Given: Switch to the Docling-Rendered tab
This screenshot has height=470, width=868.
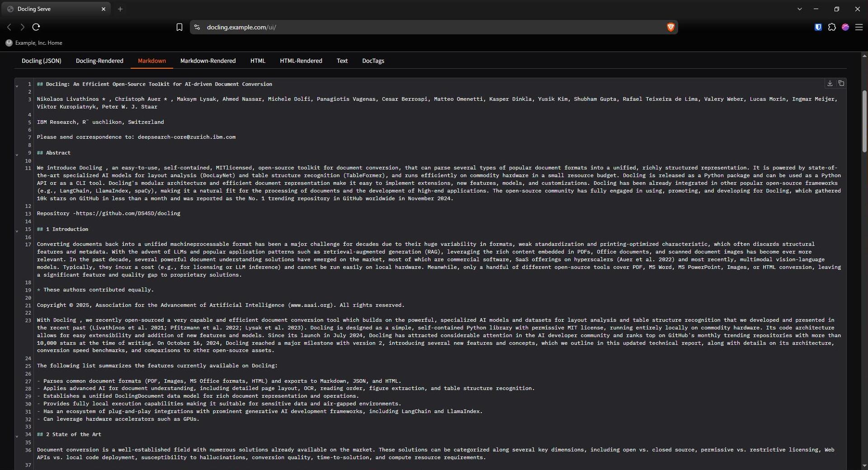Looking at the screenshot, I should coord(99,61).
